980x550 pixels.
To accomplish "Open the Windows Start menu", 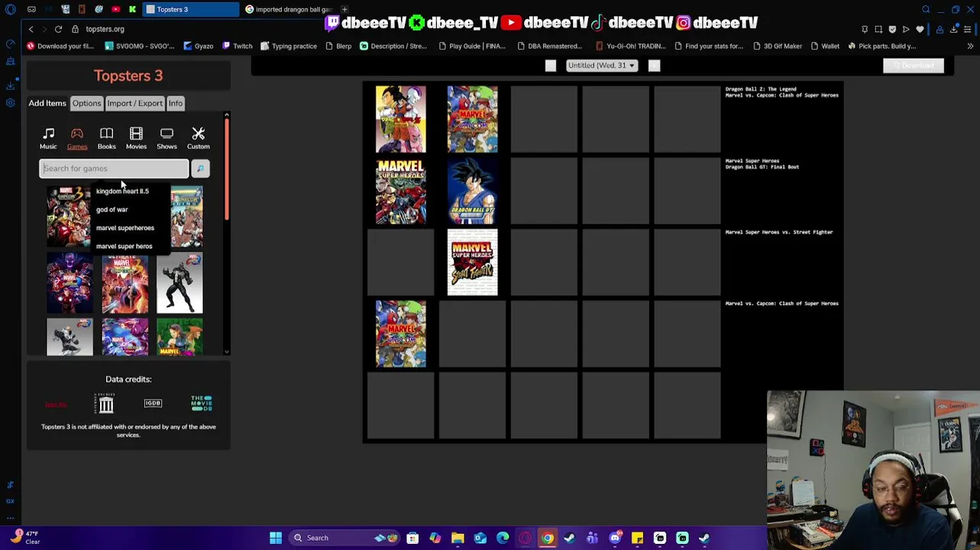I will 276,538.
